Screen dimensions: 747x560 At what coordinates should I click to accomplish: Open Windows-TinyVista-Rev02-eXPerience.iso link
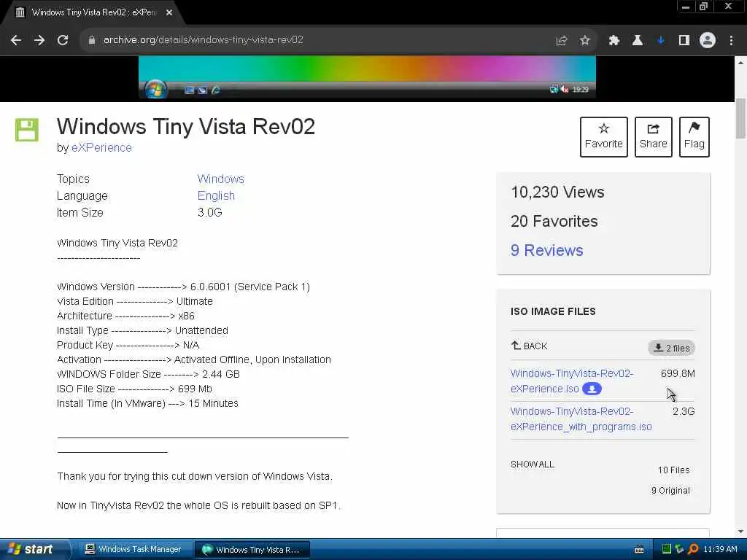point(572,381)
